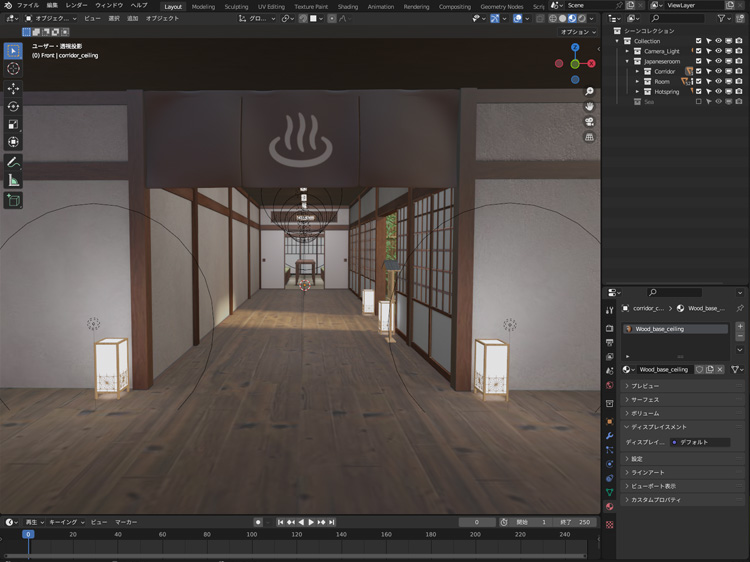Uncheck the Hotspring collection checkbox
The width and height of the screenshot is (750, 562).
coord(698,91)
